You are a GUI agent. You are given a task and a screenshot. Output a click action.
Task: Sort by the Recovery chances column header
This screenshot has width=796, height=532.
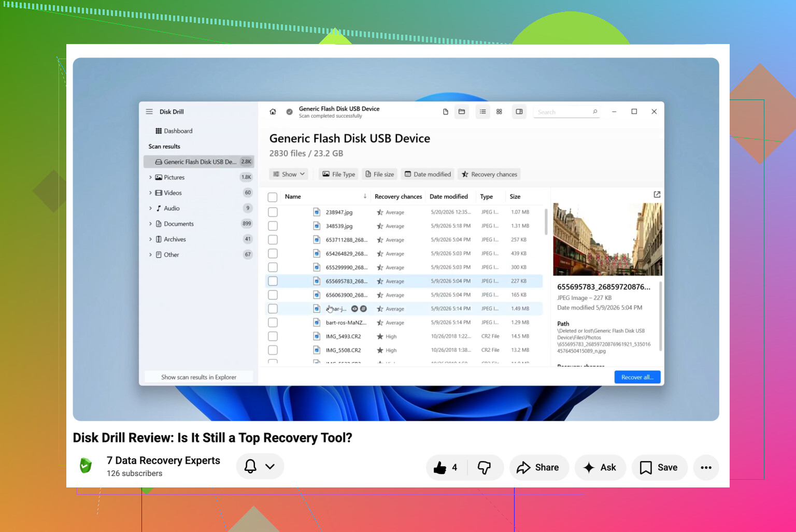click(x=398, y=196)
